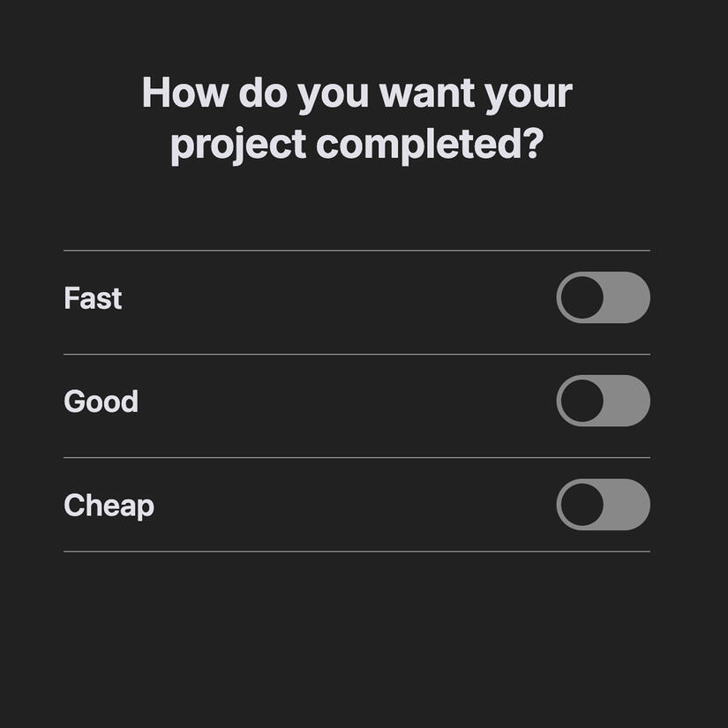Click the "How do you want your" heading line
Image resolution: width=728 pixels, height=728 pixels.
tap(356, 93)
